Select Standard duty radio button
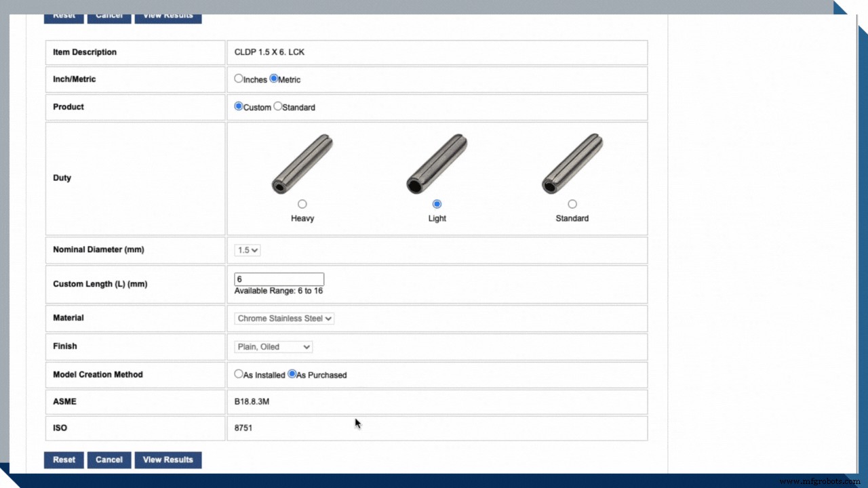868x488 pixels. click(572, 204)
